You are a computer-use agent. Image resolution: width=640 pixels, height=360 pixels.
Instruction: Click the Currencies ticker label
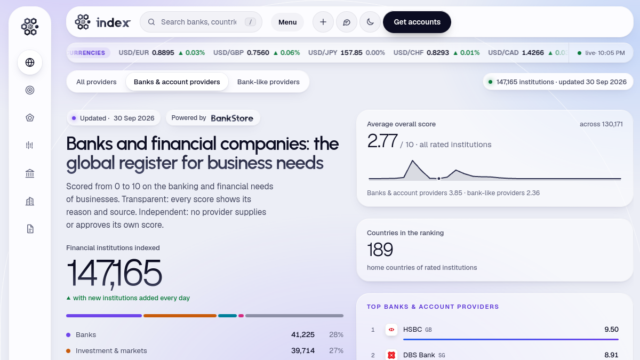pos(88,53)
